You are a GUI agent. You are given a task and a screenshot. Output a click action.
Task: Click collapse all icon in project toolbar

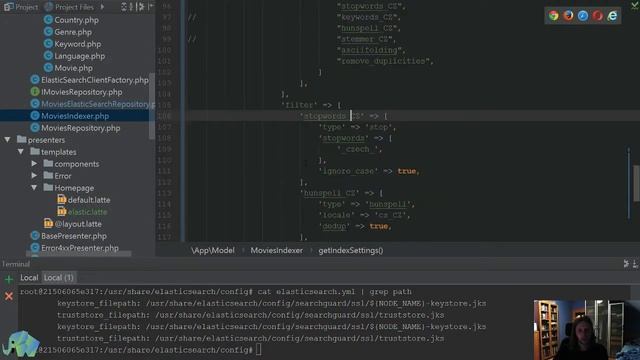(x=131, y=7)
